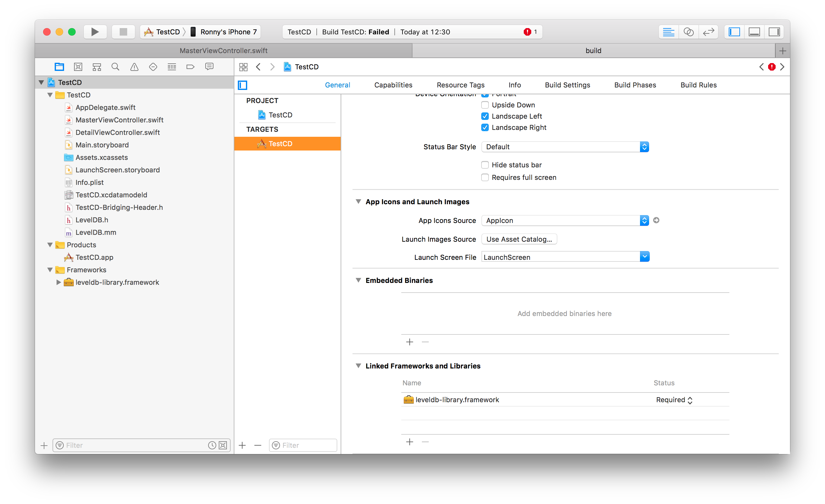Collapse the Embedded Binaries section
This screenshot has height=504, width=825.
pyautogui.click(x=358, y=280)
